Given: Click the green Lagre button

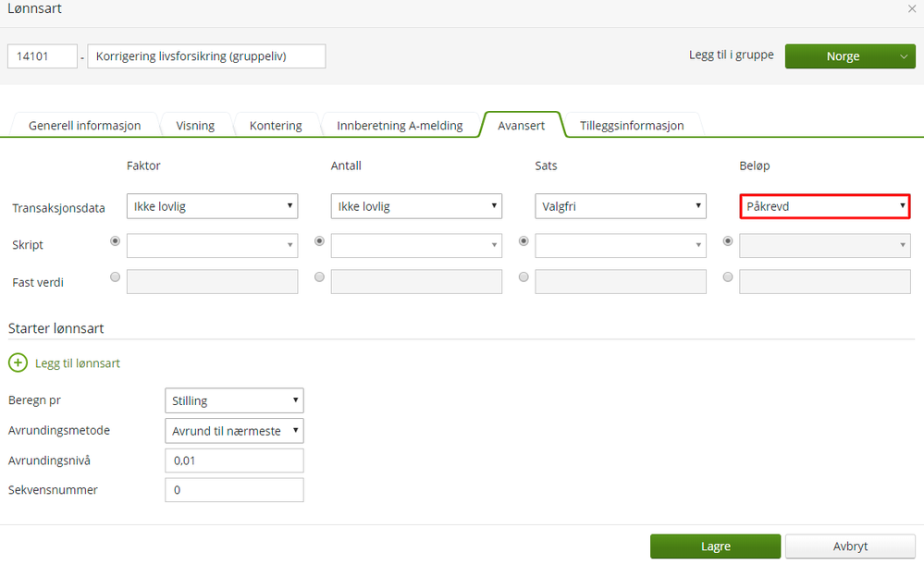Looking at the screenshot, I should click(x=715, y=547).
